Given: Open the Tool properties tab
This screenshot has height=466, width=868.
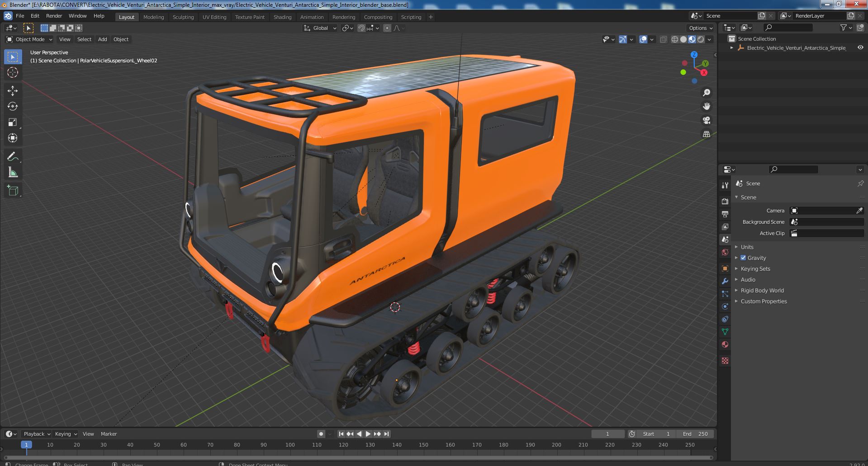Looking at the screenshot, I should coord(725,185).
